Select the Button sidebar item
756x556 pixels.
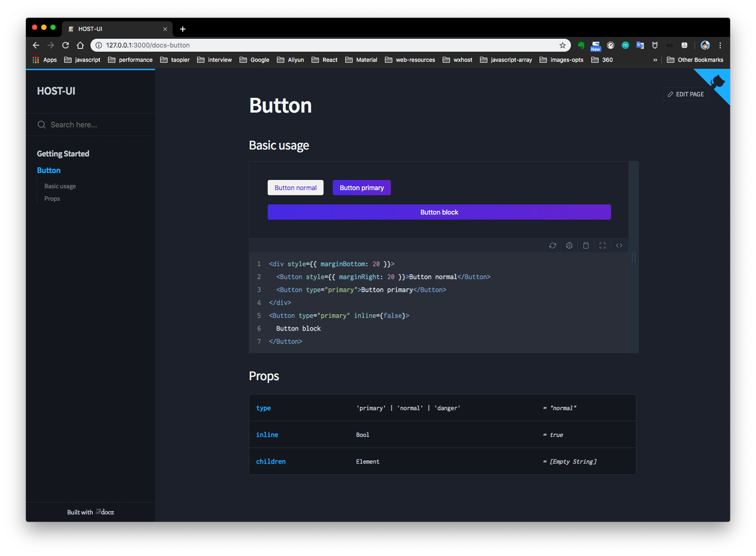pyautogui.click(x=48, y=170)
